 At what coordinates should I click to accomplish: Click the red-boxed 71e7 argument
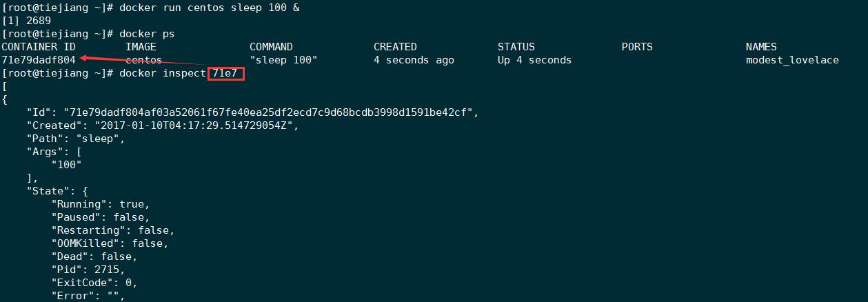(225, 73)
